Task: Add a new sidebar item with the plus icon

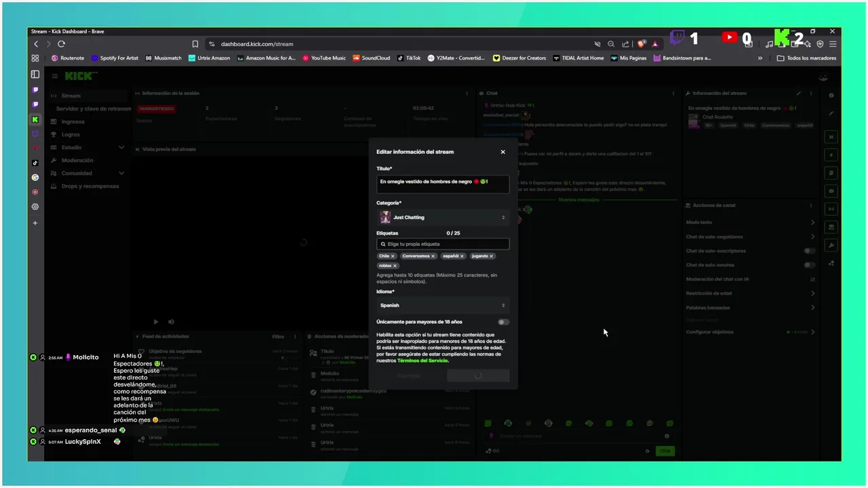Action: (x=35, y=223)
